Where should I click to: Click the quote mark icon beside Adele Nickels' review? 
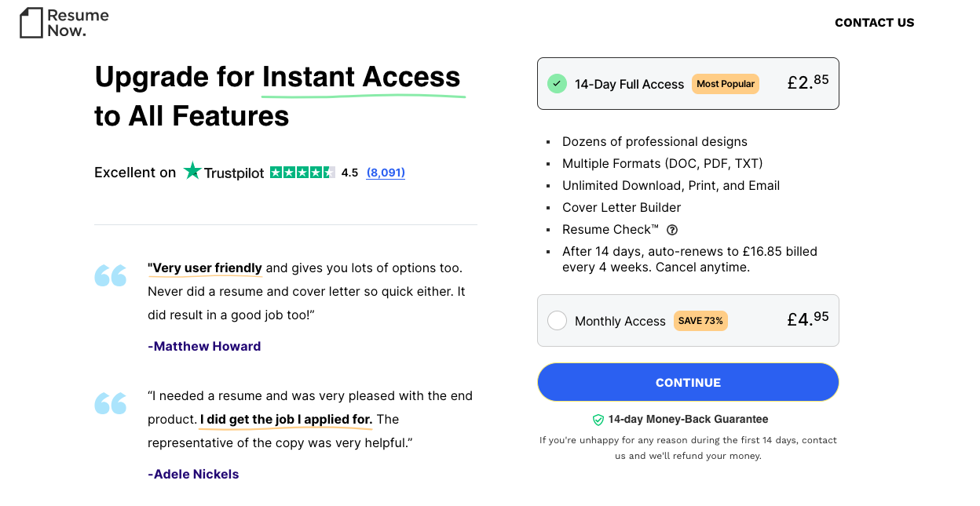[110, 403]
